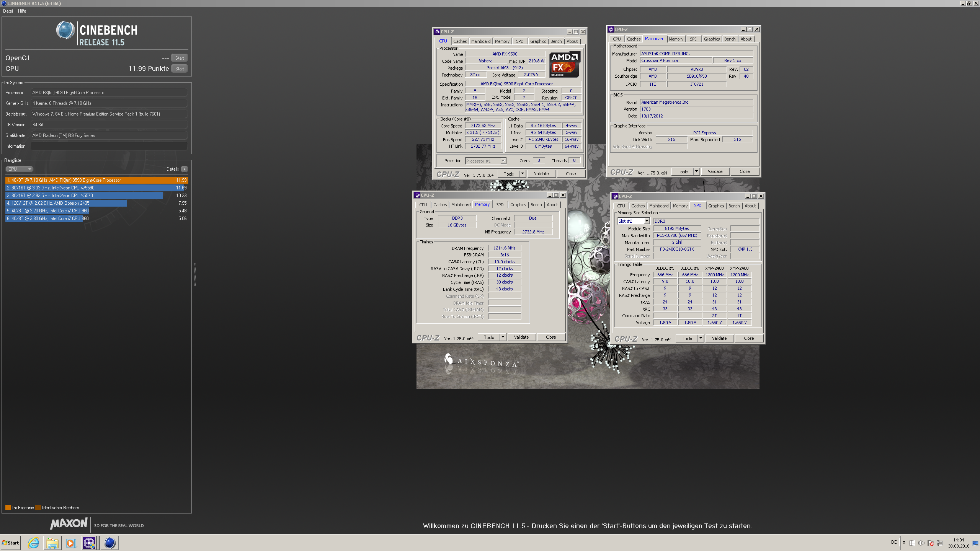980x551 pixels.
Task: Open Internet Explorer from the taskbar
Action: [x=34, y=543]
